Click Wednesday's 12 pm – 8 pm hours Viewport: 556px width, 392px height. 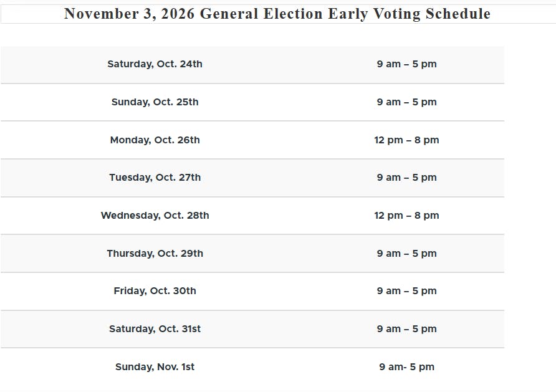click(407, 216)
